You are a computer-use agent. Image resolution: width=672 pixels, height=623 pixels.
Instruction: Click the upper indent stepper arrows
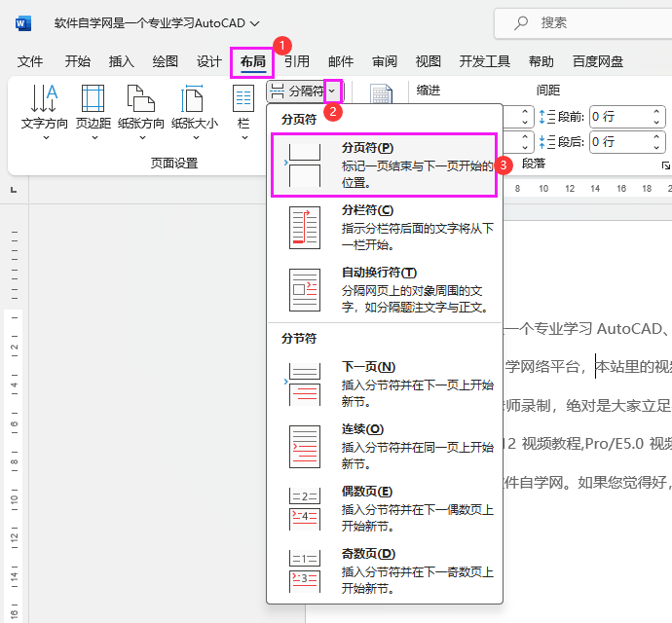click(x=525, y=117)
